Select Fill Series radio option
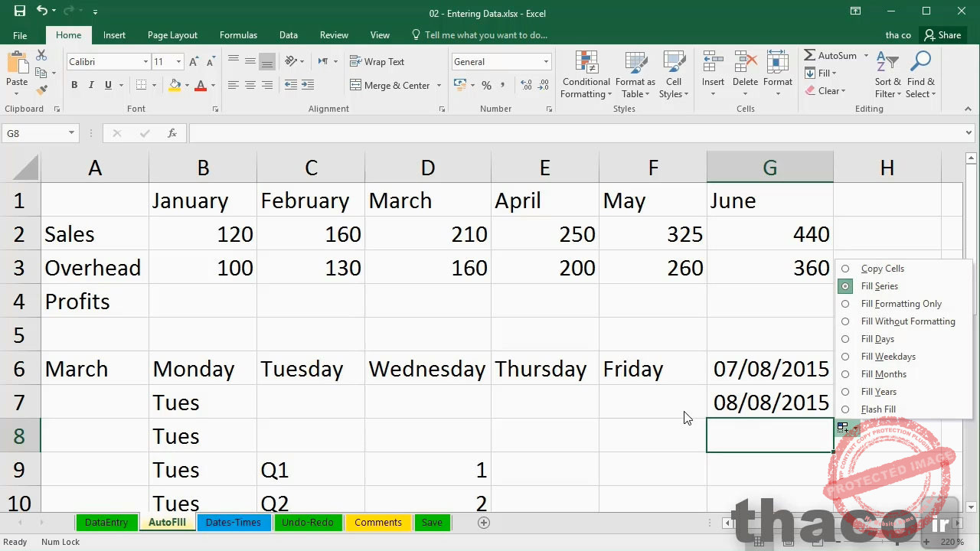 (x=845, y=286)
